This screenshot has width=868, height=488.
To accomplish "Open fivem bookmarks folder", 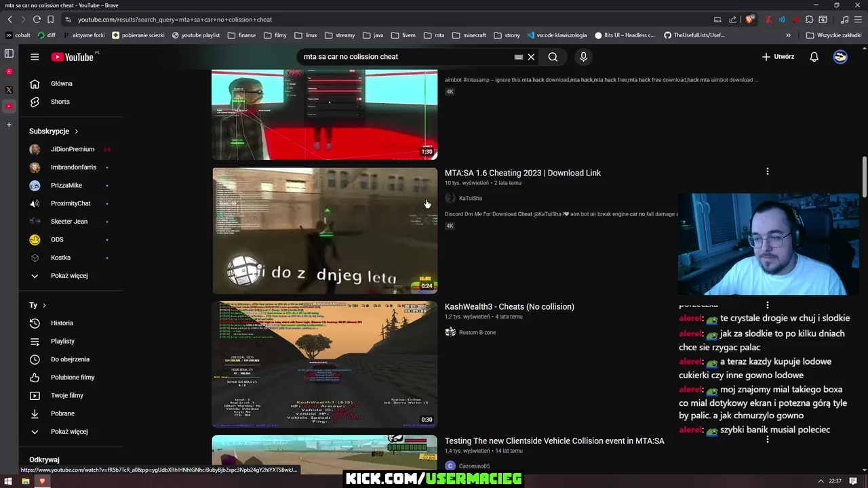I will click(x=403, y=35).
